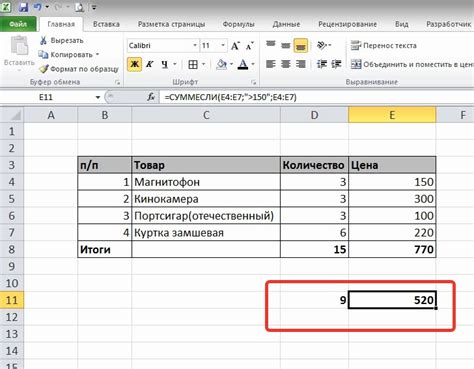Open the font color dropdown arrow
Viewport: 474px width, 369px height.
pos(253,64)
